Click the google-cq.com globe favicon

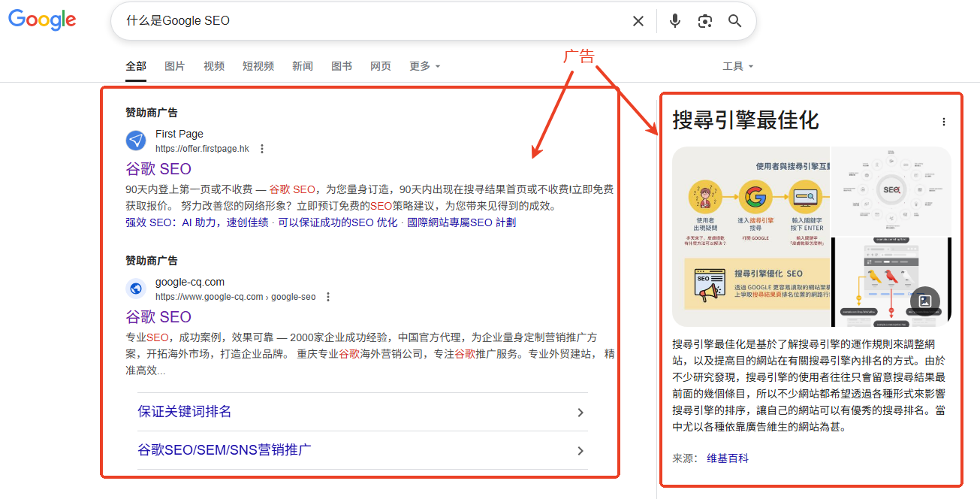136,289
